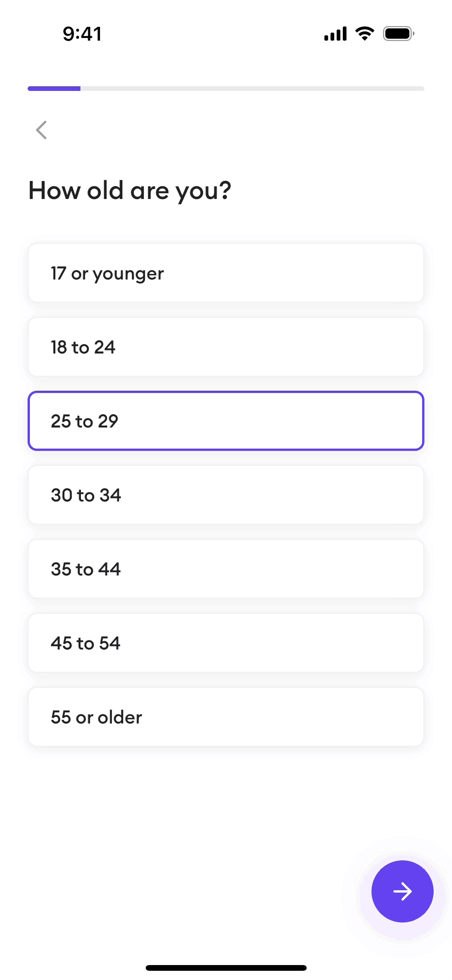
Task: Click the gray unfilled progress bar portion
Action: pyautogui.click(x=252, y=89)
